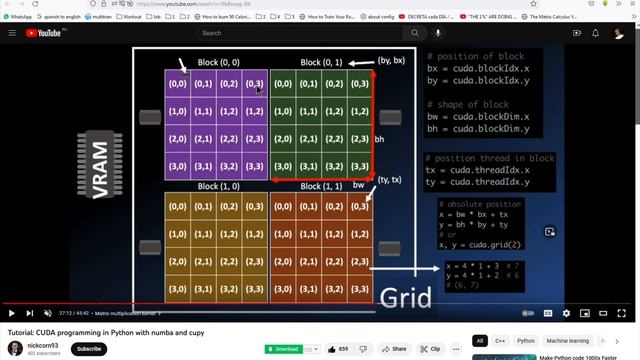The image size is (640, 360).
Task: Click the overlay icon at the video's right edge
Action: (550, 232)
